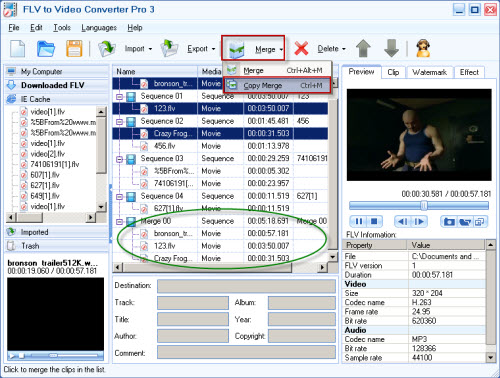This screenshot has width=500, height=378.
Task: Pause the FLV preview playback
Action: coord(359,221)
